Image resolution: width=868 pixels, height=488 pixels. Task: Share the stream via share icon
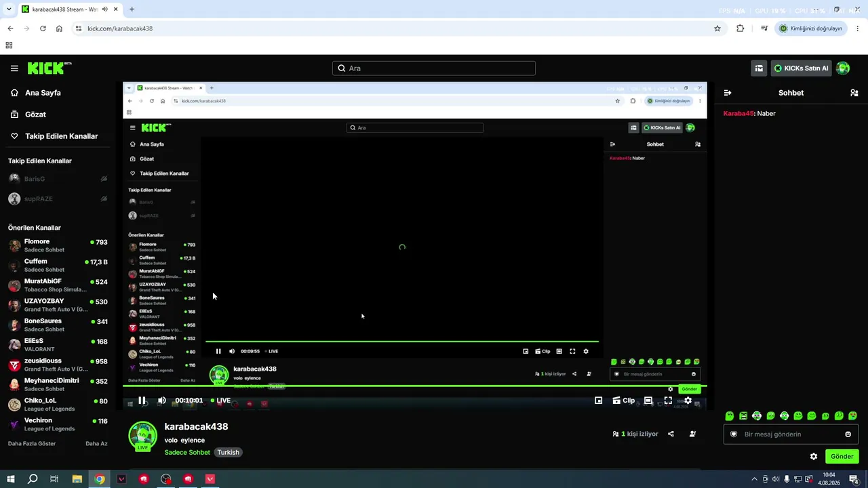coord(671,434)
